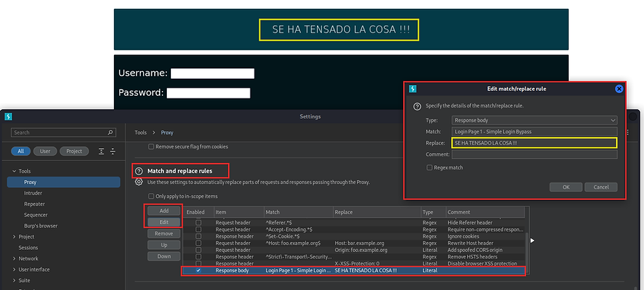Select the 'Remove HSTS headers' rule row
The width and height of the screenshot is (644, 290).
pyautogui.click(x=354, y=257)
